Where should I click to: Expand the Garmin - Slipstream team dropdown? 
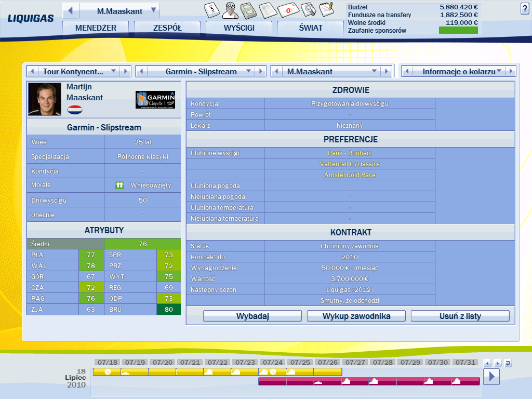tap(249, 71)
